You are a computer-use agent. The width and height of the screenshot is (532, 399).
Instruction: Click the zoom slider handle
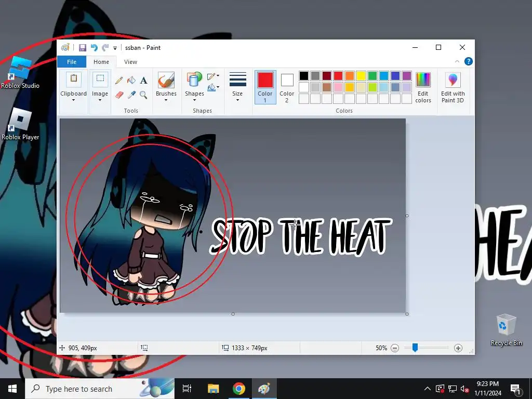coord(415,348)
